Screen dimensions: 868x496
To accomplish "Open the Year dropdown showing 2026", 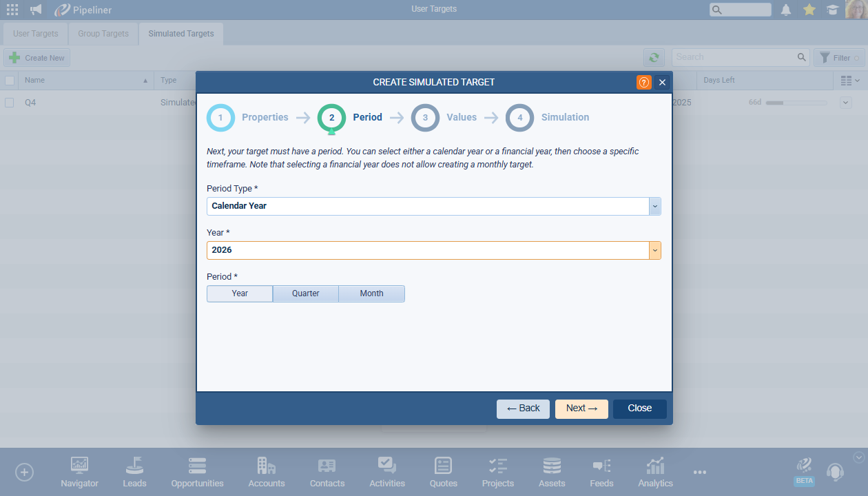I will click(654, 250).
